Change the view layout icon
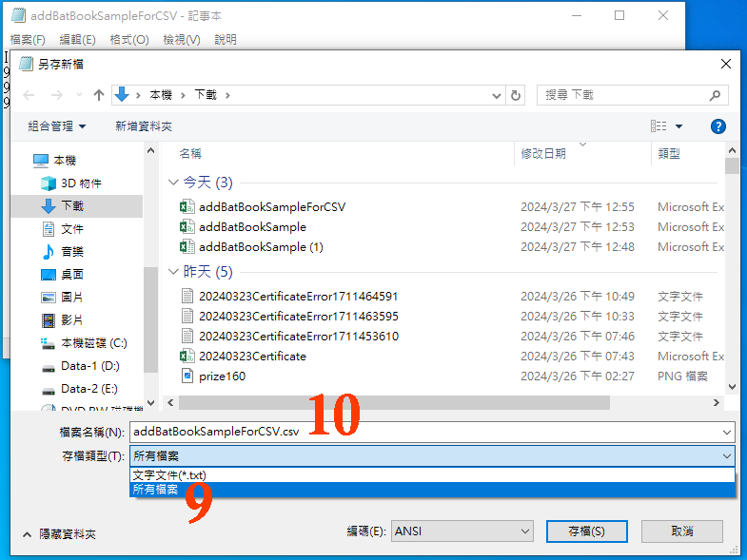The width and height of the screenshot is (747, 560). (659, 126)
